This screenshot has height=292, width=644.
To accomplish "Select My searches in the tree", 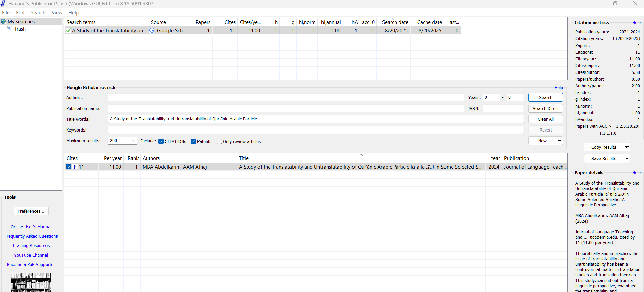I will (21, 21).
